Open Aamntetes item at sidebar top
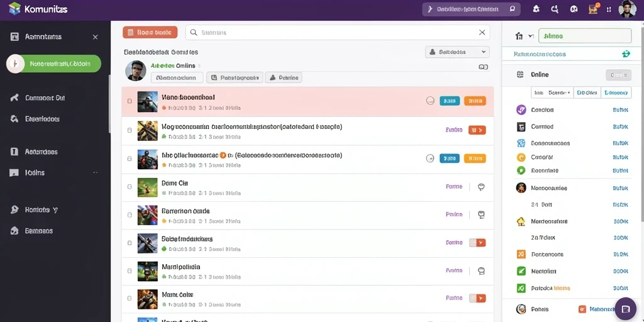 coord(43,36)
